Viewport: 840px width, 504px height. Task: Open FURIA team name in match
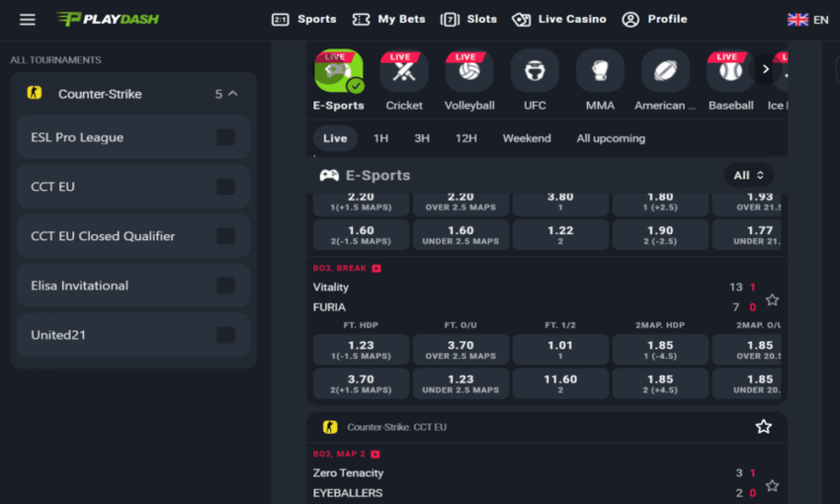click(329, 307)
